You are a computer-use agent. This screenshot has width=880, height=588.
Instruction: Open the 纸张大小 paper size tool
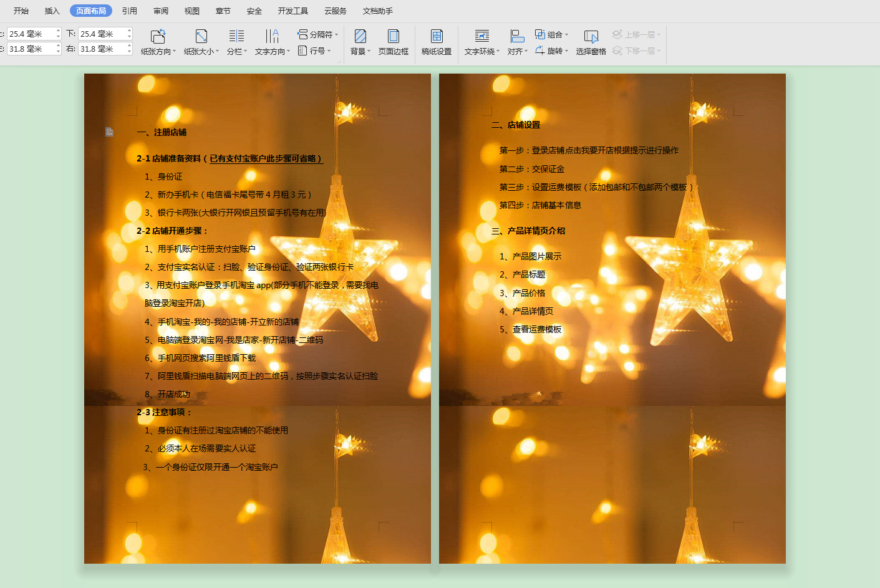(x=201, y=42)
